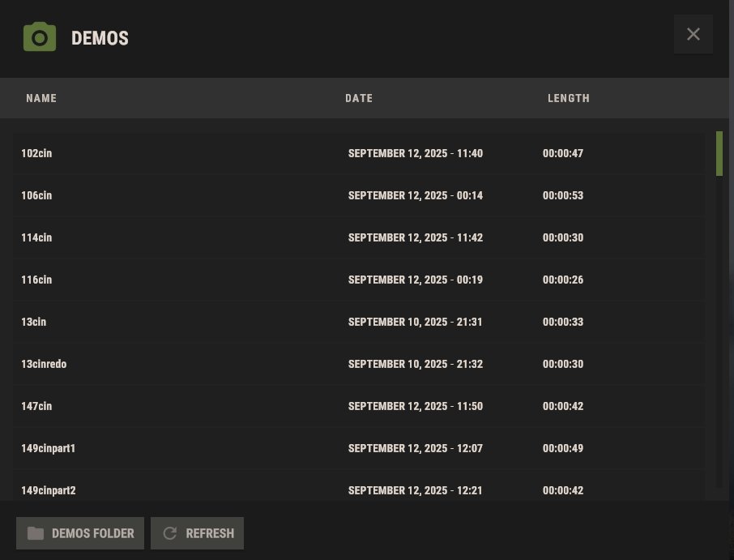The width and height of the screenshot is (734, 560).
Task: Select the 13cin demo
Action: pyautogui.click(x=359, y=322)
